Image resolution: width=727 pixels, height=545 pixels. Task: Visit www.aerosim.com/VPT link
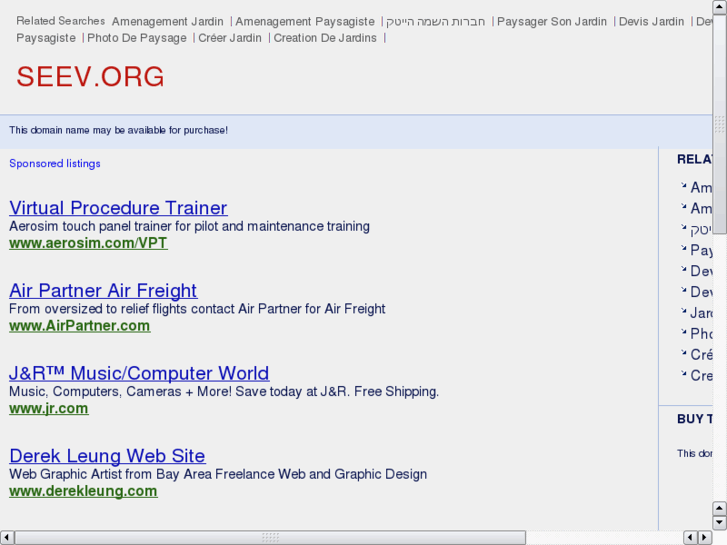coord(88,243)
